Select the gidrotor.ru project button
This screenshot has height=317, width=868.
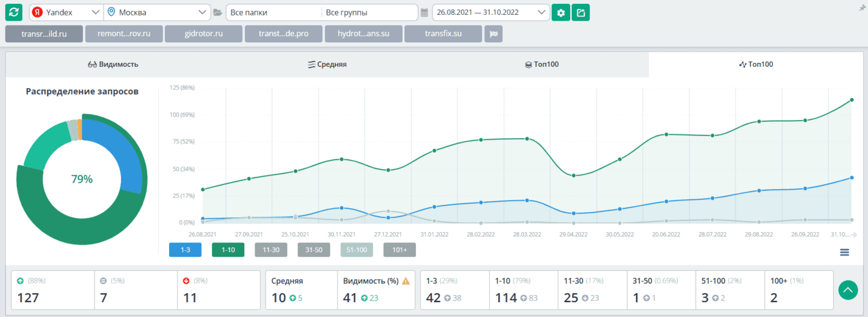203,34
